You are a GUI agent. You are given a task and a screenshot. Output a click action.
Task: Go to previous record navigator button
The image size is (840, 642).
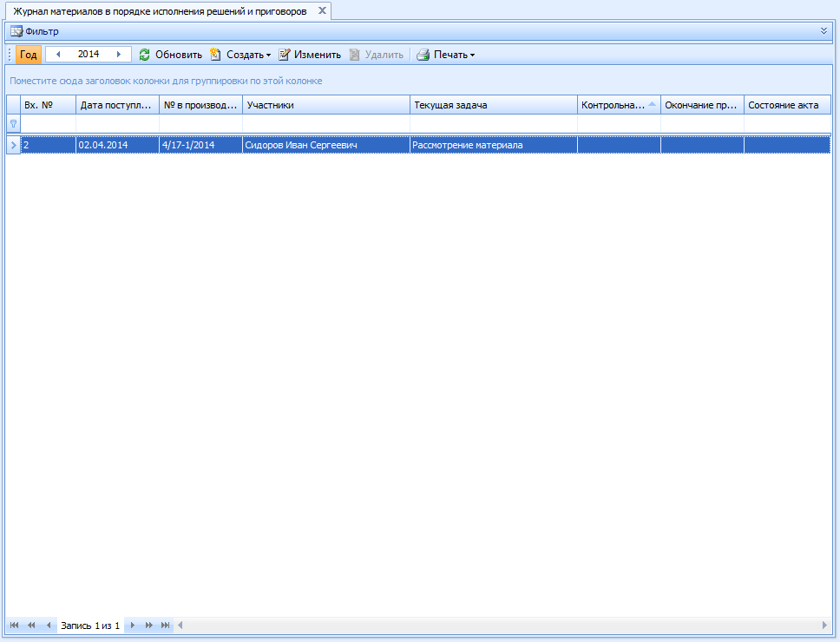tap(49, 625)
